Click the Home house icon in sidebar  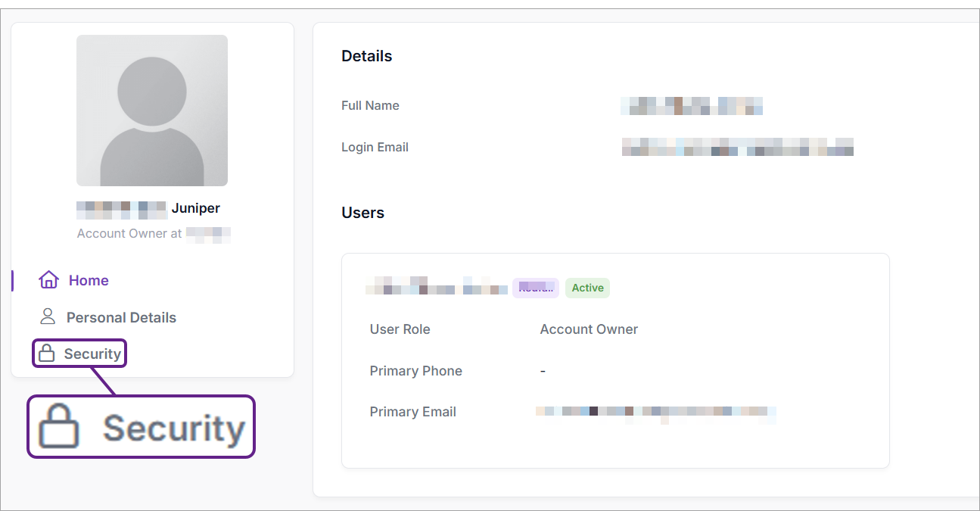(48, 280)
